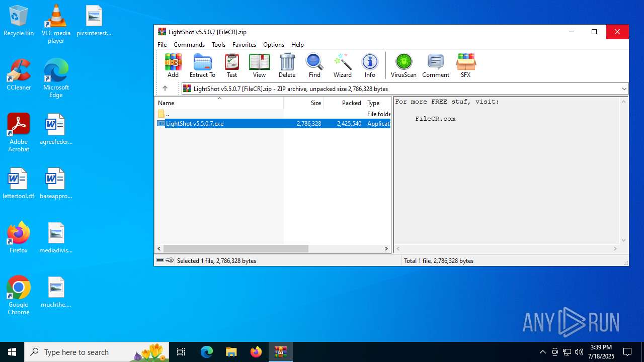Click the Info toolbar icon
644x362 pixels.
click(370, 66)
